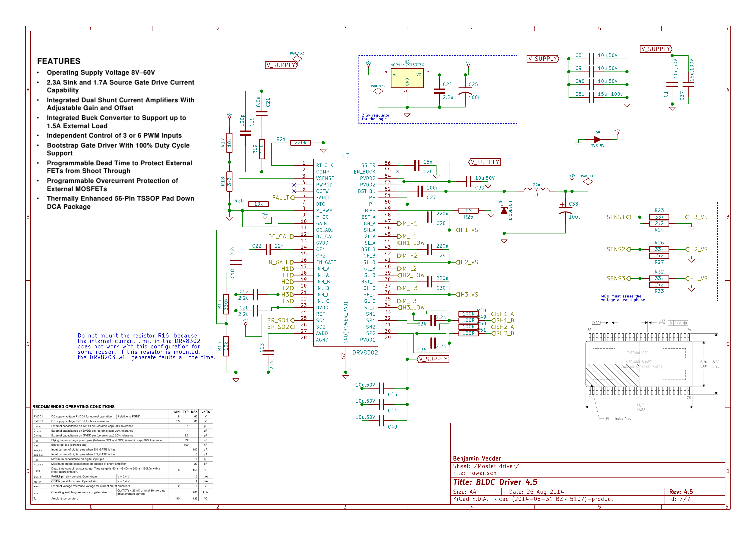Screen dimensions: 756x535
Task: Click the R16 do-not-mount blue note
Action: [146, 346]
